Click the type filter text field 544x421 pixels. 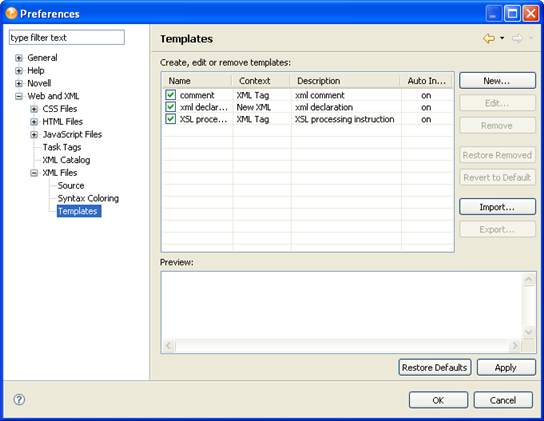(67, 37)
